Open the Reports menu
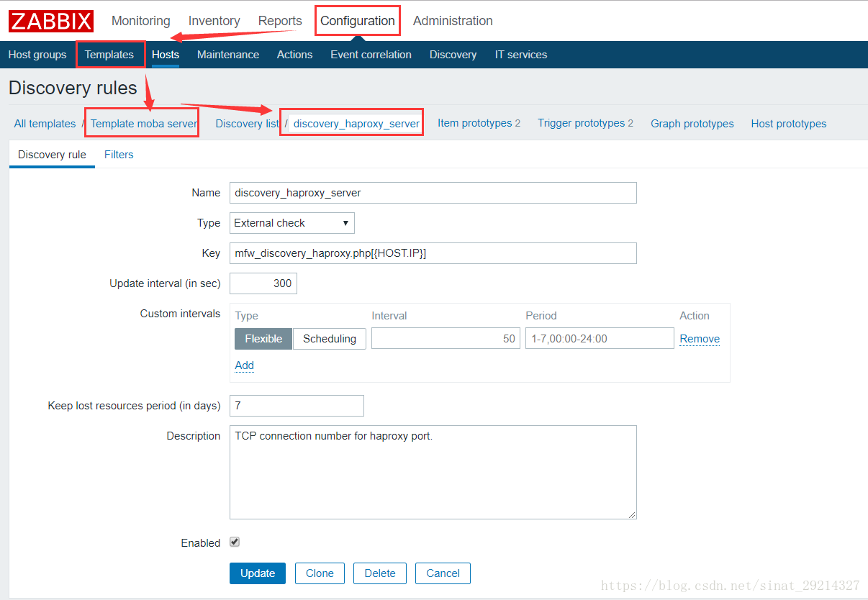Screen dimensions: 868x600 [x=280, y=21]
